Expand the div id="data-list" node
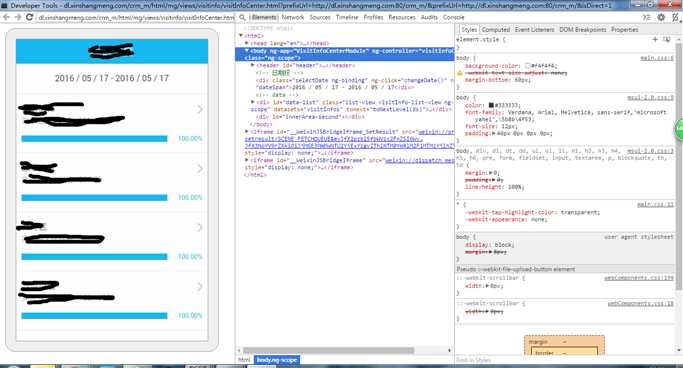 point(253,102)
